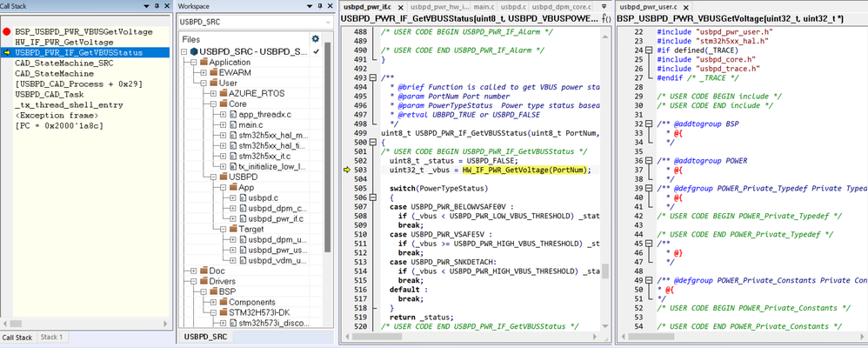Toggle code fold at line 493
868x348 pixels.
[x=373, y=77]
